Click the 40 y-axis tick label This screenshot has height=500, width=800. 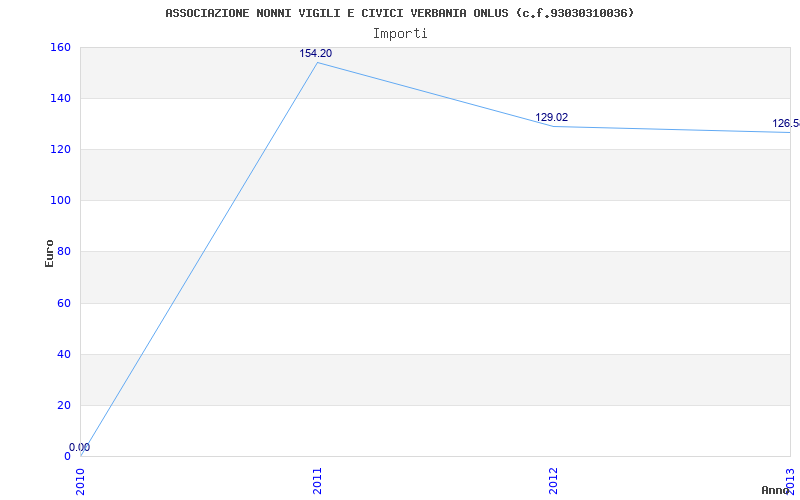point(64,355)
